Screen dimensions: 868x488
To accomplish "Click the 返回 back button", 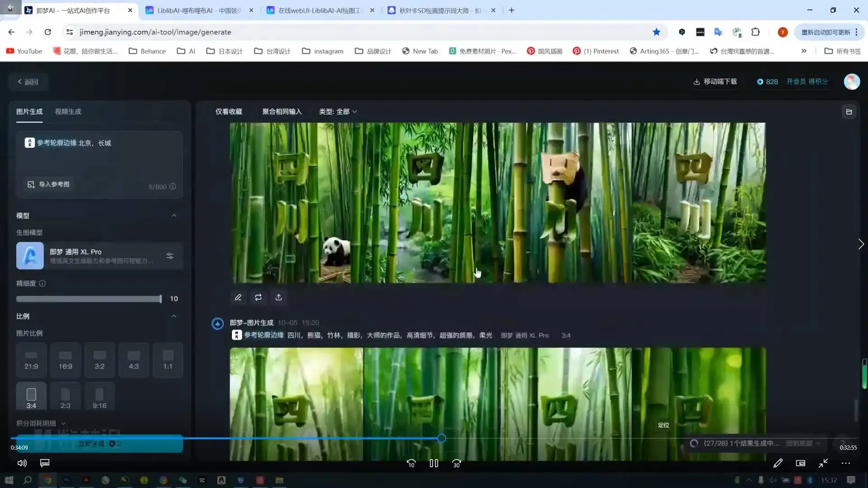I will coord(28,81).
